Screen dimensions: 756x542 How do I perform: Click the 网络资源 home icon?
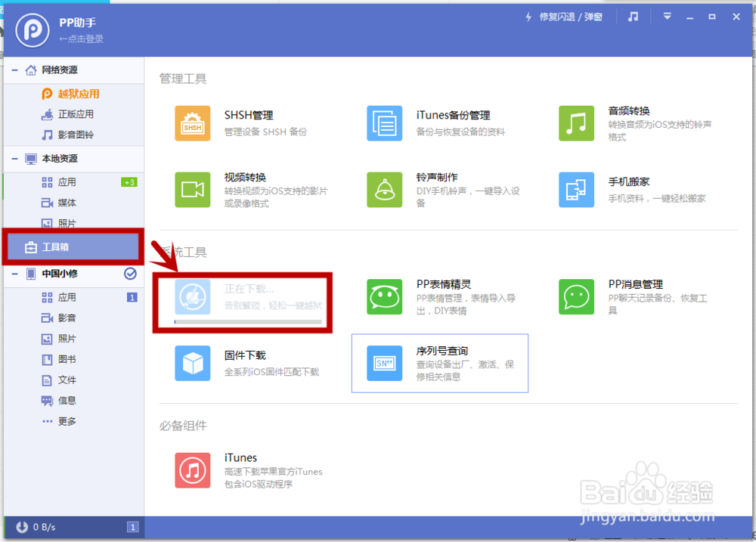point(31,70)
